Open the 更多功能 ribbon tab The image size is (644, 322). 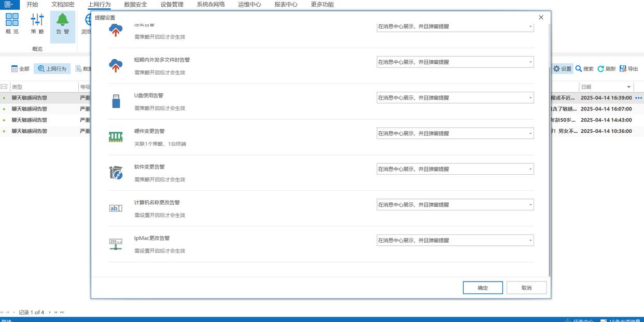[x=322, y=4]
